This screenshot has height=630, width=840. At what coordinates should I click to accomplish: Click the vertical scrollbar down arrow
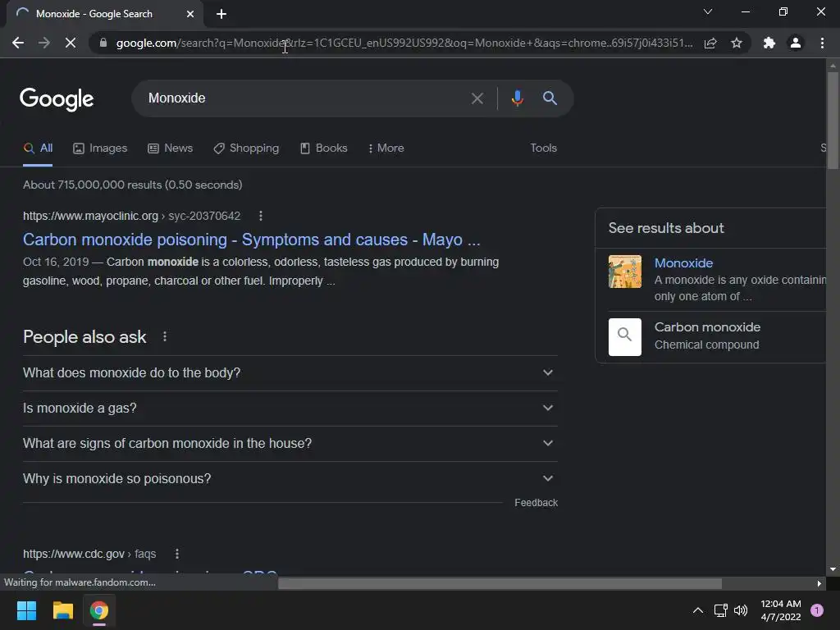(x=833, y=569)
